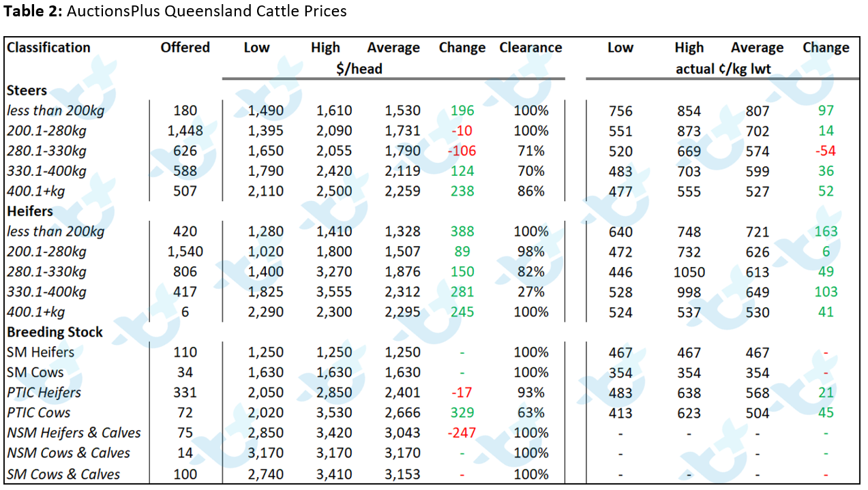Click the ¢/kg average value 807
The height and width of the screenshot is (490, 868).
757,111
